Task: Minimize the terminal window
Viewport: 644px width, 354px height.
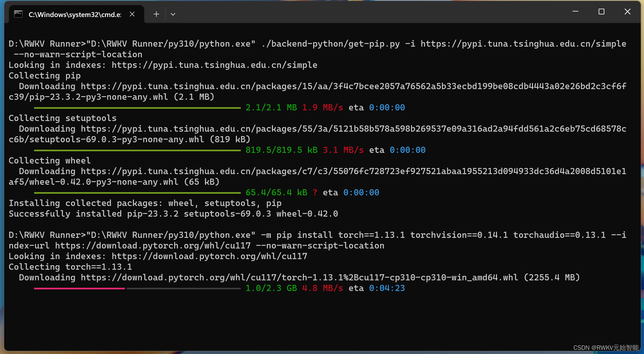Action: click(575, 12)
